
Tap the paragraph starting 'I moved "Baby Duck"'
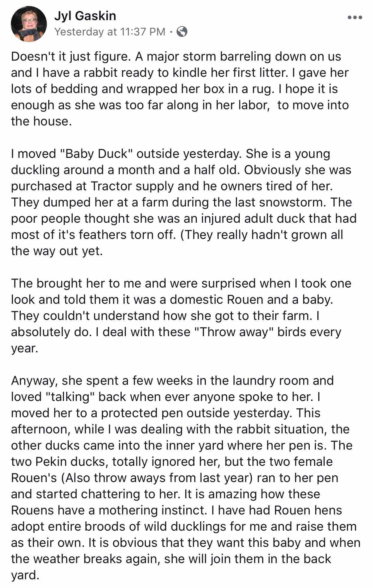184,202
